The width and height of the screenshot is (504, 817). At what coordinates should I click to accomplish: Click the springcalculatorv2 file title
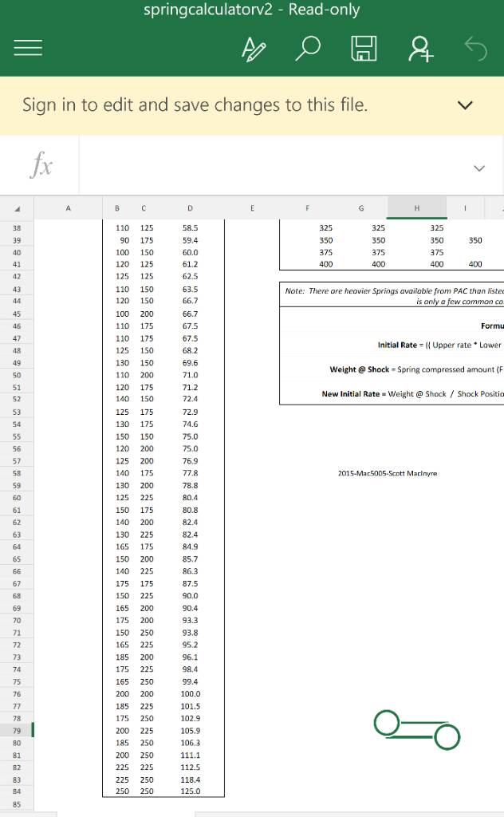click(x=251, y=10)
